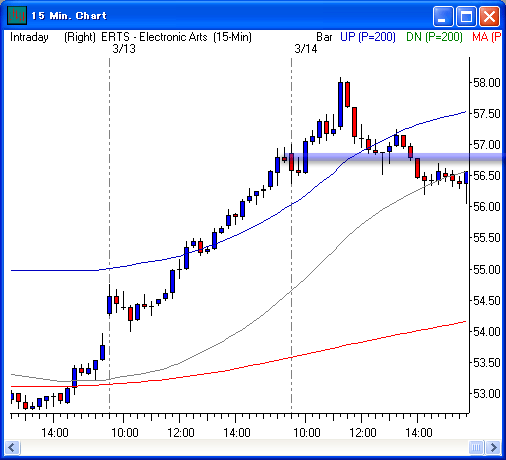
Task: Click the left arrow on the horizontal scrollbar
Action: 12,447
